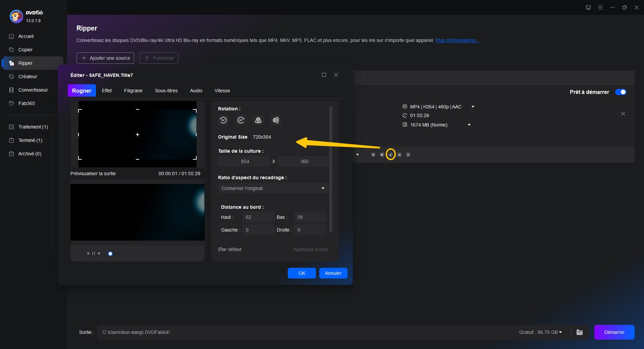Click the Droite distance field
Viewport: 644px width, 349px height.
click(310, 230)
